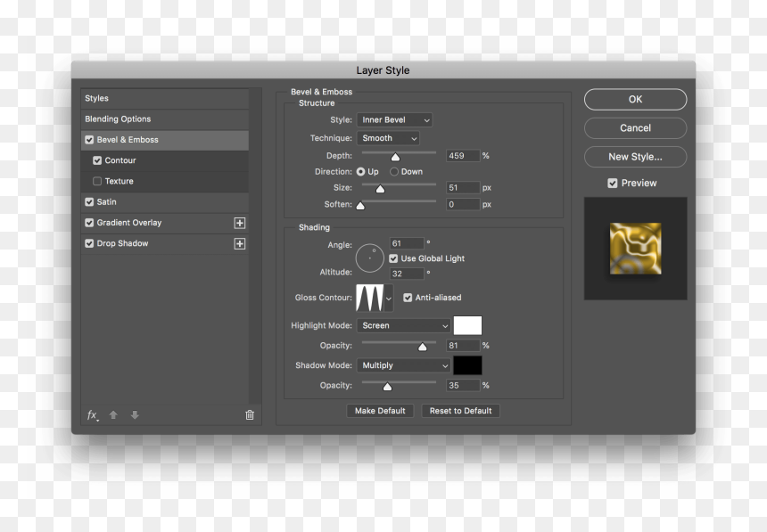The width and height of the screenshot is (767, 532).
Task: Select the Texture sub-item
Action: pos(165,181)
